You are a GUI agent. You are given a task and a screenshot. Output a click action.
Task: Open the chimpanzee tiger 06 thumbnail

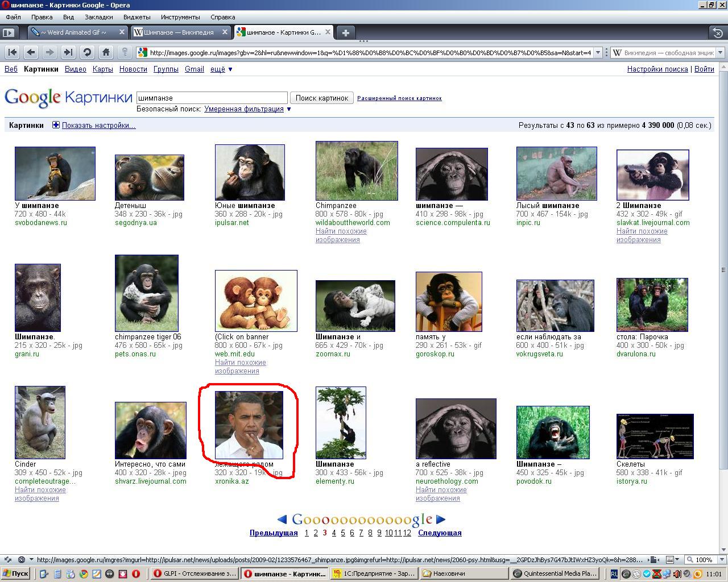pyautogui.click(x=147, y=293)
